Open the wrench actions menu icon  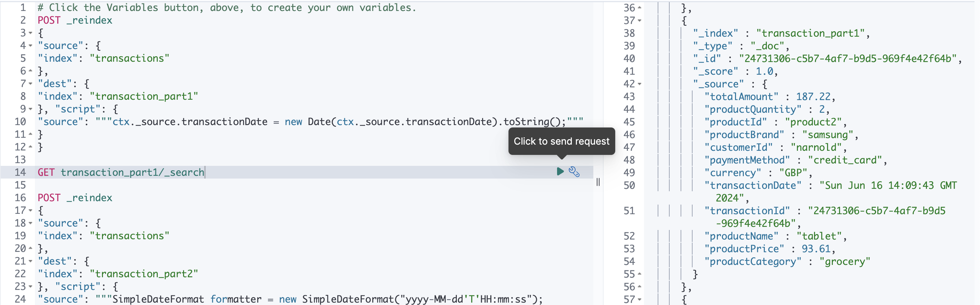(574, 172)
